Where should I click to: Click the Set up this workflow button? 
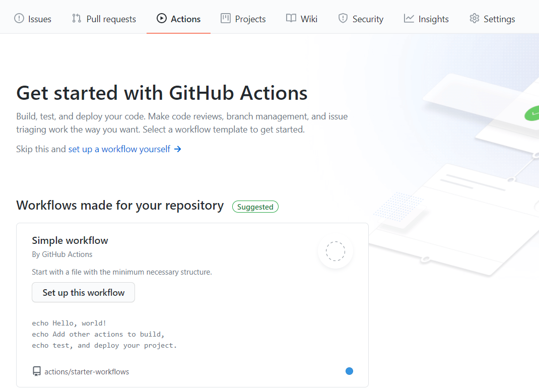coord(83,292)
